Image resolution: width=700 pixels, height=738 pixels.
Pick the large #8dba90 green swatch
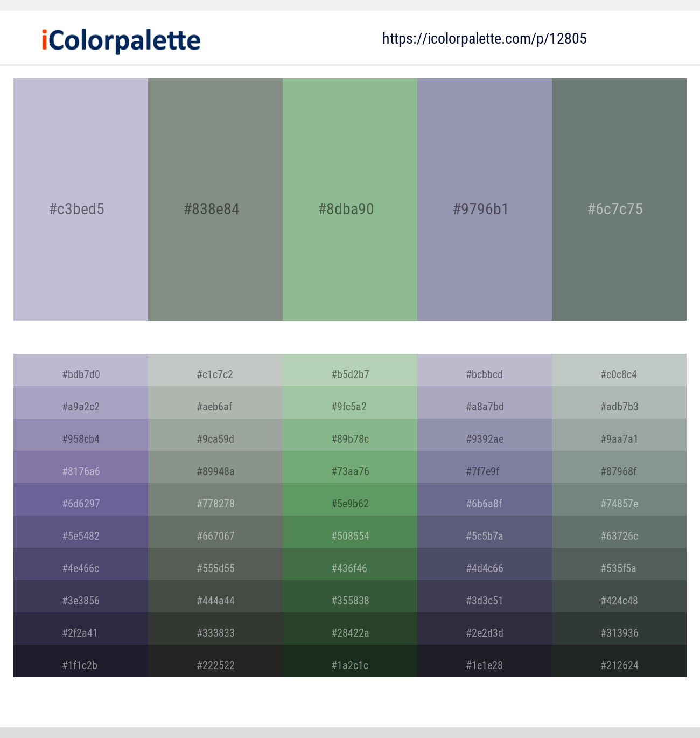point(350,199)
